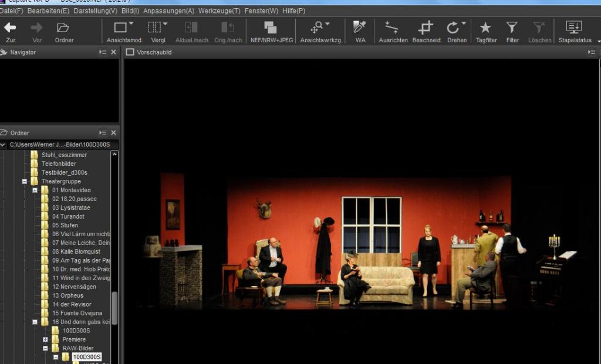Open Ordner panel options menu icon
Screen dimensions: 601x364
tap(103, 133)
